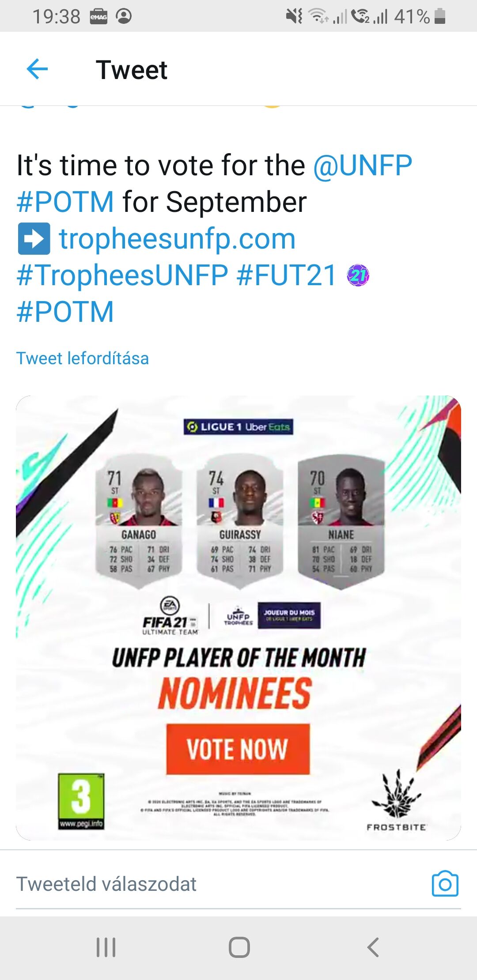477x980 pixels.
Task: Open camera icon in reply bar
Action: 445,883
